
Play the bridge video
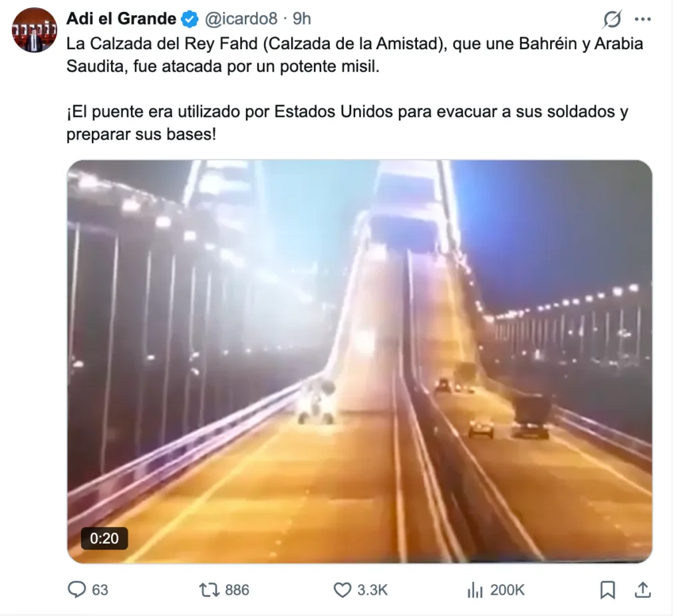(x=360, y=361)
